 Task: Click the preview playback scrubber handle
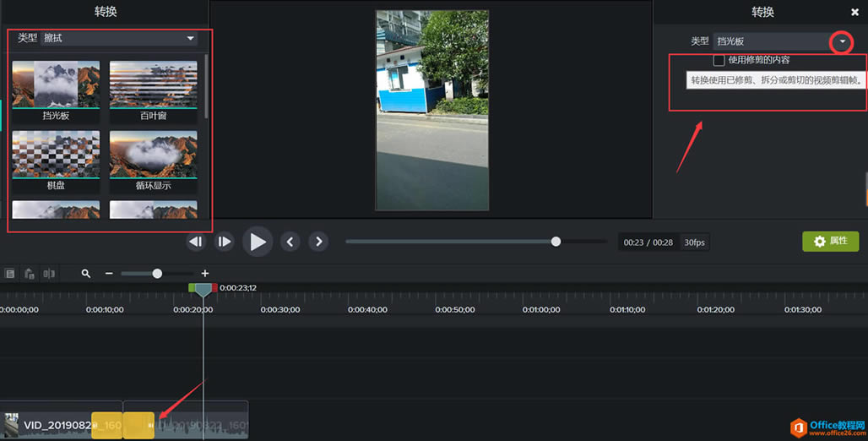tap(556, 242)
